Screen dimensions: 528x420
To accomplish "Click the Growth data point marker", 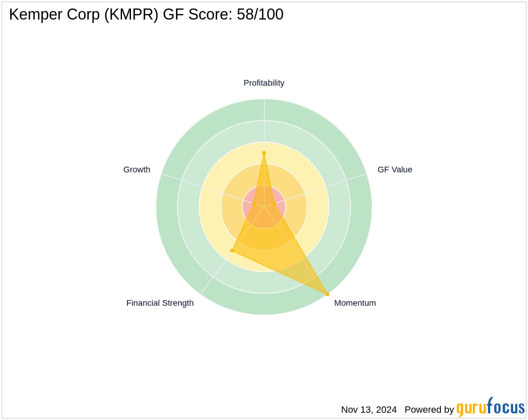I will point(254,204).
